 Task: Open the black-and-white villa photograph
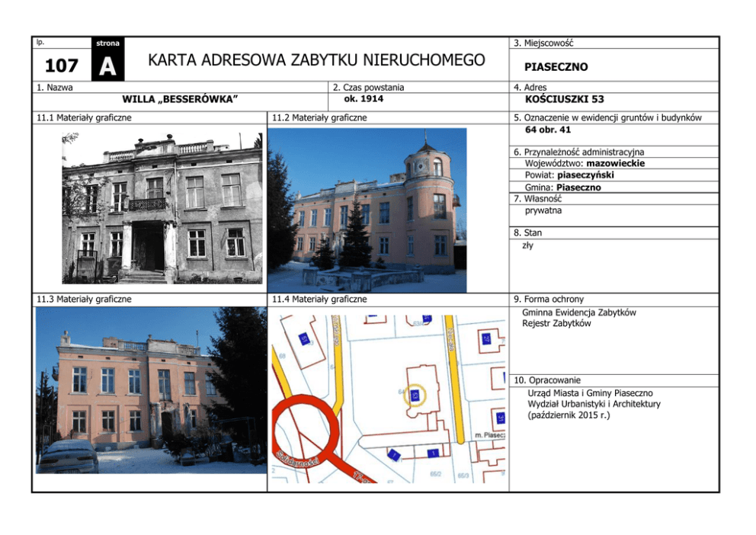162,208
